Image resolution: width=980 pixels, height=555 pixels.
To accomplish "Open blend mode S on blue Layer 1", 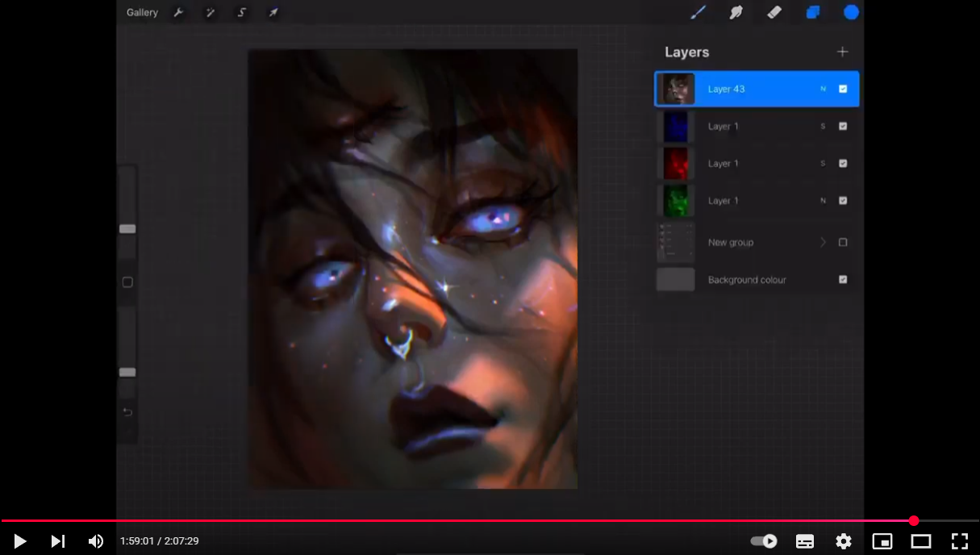I will coord(823,126).
